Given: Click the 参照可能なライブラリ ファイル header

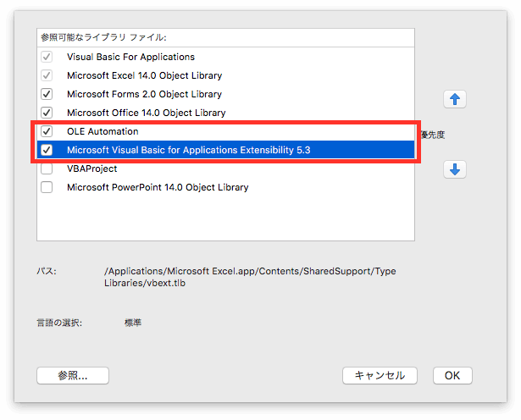Looking at the screenshot, I should (x=103, y=37).
